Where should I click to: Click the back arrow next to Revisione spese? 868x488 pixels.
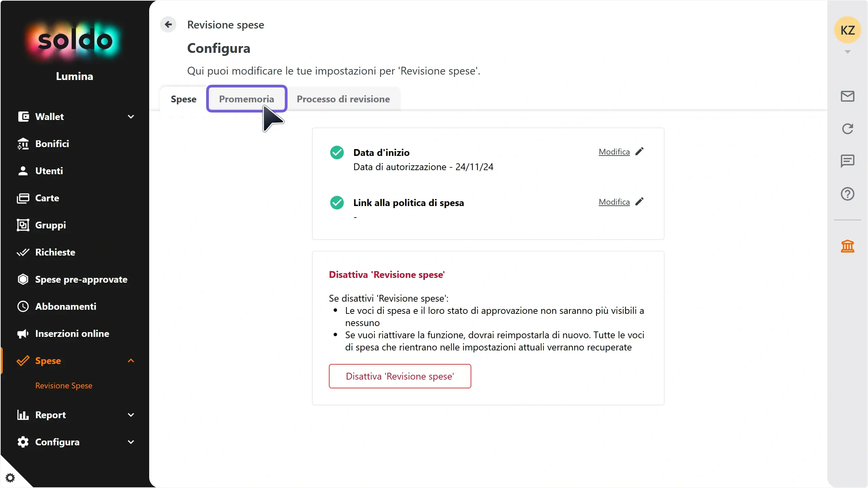(168, 24)
